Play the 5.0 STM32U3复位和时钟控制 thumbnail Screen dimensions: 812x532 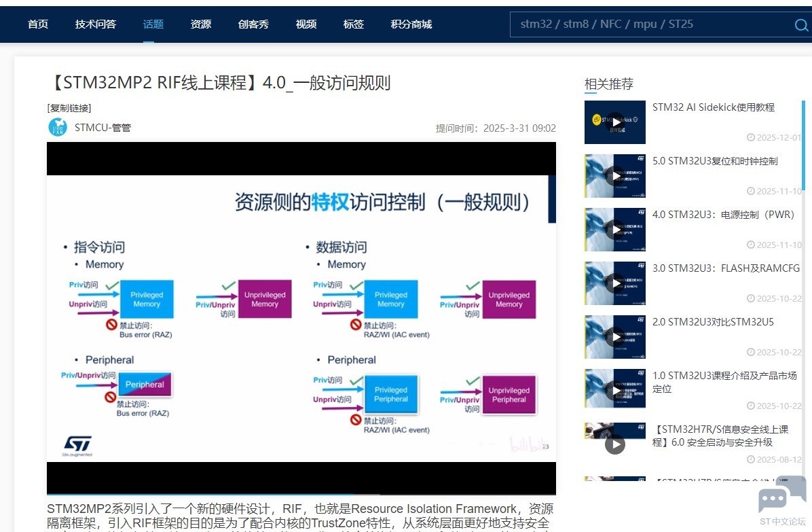coord(614,175)
